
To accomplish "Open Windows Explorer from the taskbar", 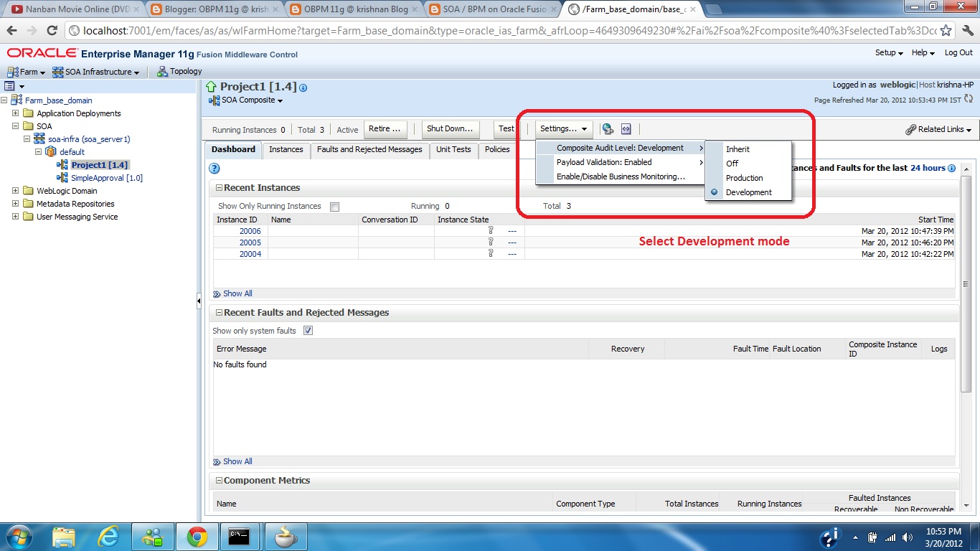I will click(64, 537).
